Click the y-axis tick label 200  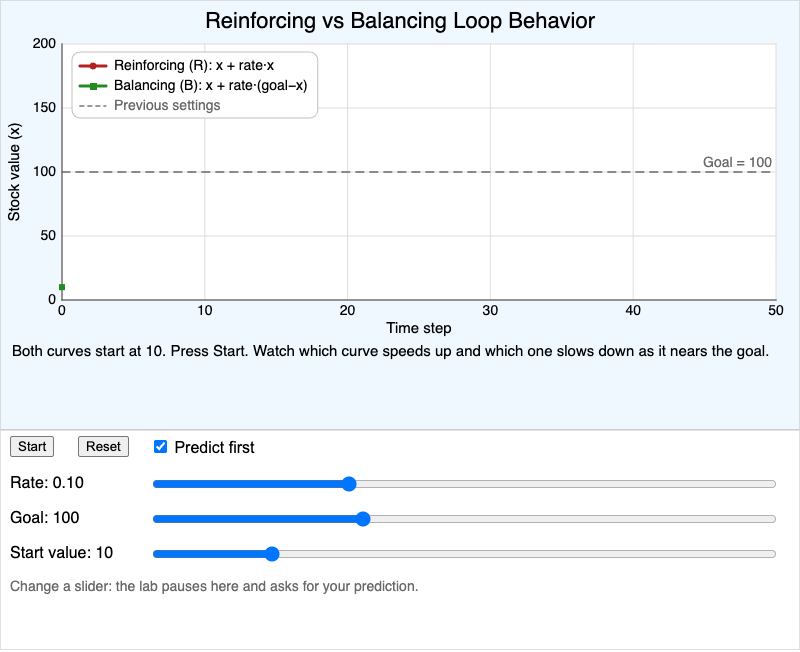44,43
